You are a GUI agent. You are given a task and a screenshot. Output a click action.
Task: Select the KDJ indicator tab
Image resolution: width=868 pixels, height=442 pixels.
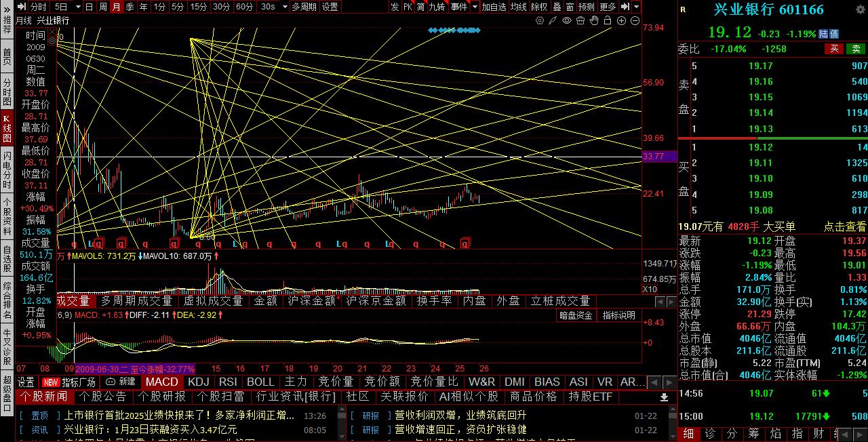(x=199, y=382)
